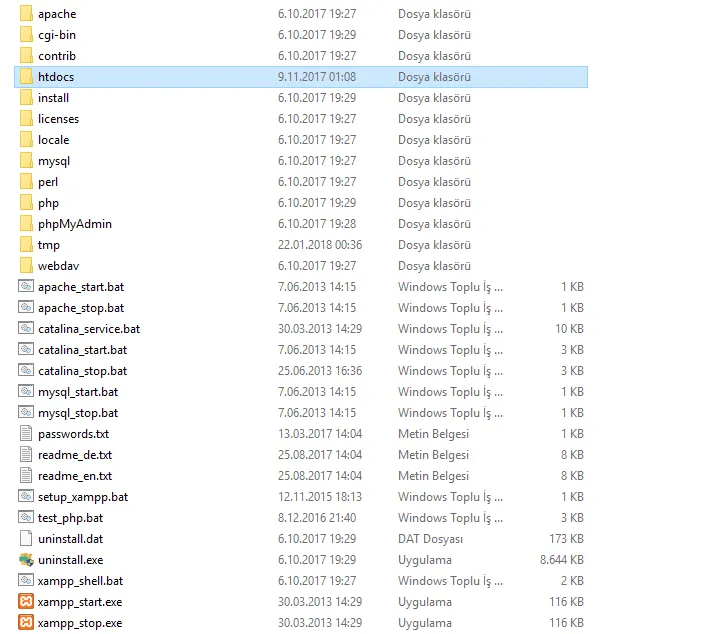Viewport: 710px width, 634px height.
Task: Click the apache_start.bat batch file icon
Action: pos(26,286)
